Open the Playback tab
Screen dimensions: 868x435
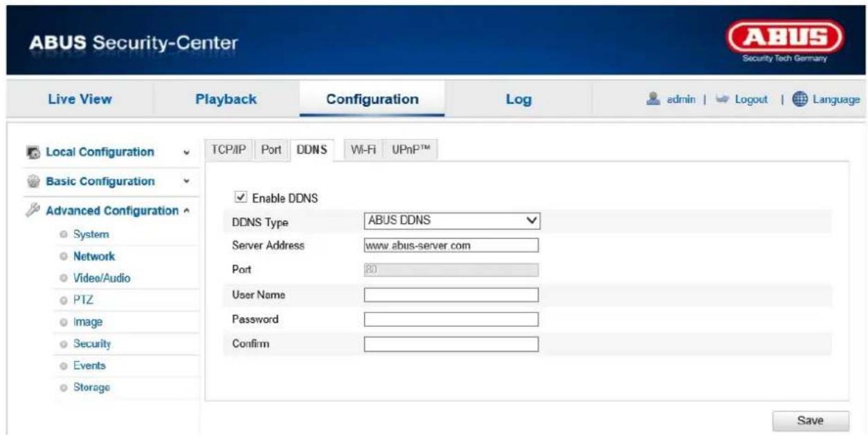click(x=226, y=99)
